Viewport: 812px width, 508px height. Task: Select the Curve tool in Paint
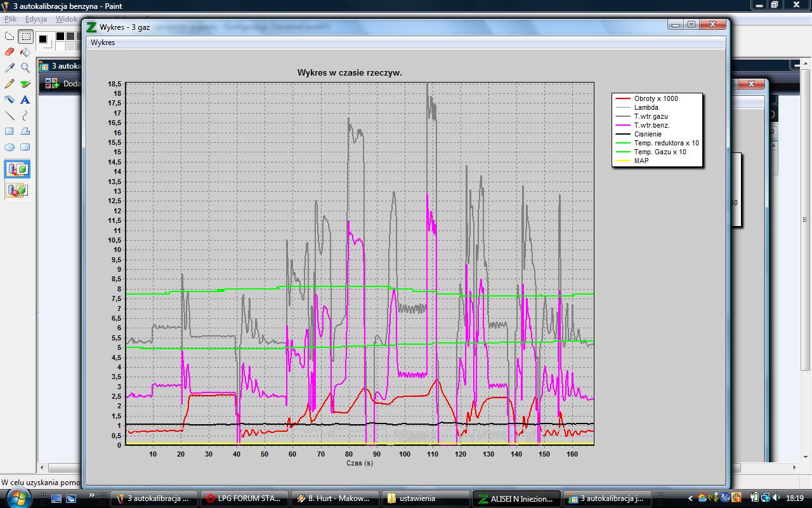(x=25, y=116)
